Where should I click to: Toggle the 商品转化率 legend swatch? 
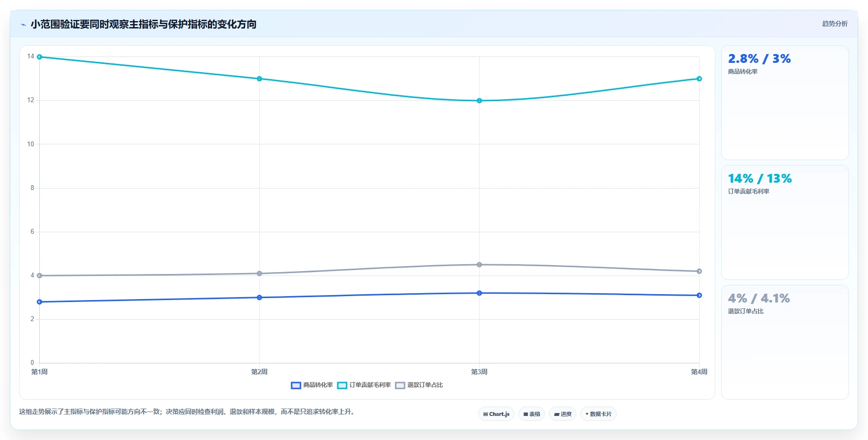point(296,385)
